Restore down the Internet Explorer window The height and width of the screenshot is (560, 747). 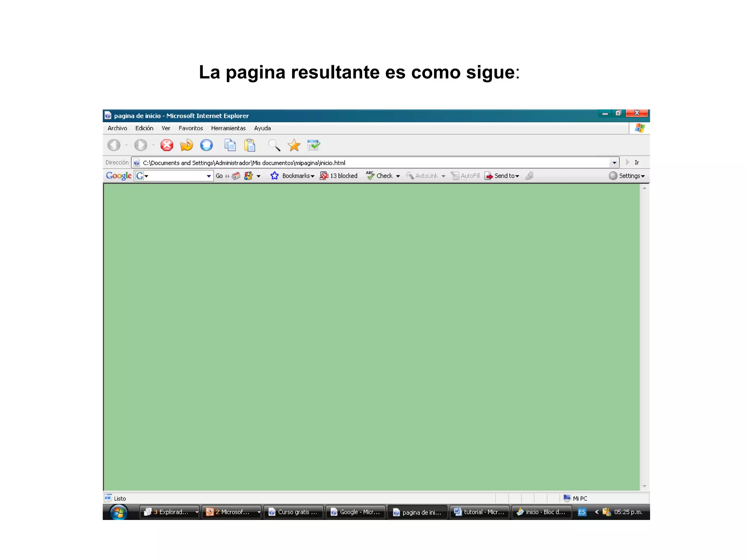(618, 113)
